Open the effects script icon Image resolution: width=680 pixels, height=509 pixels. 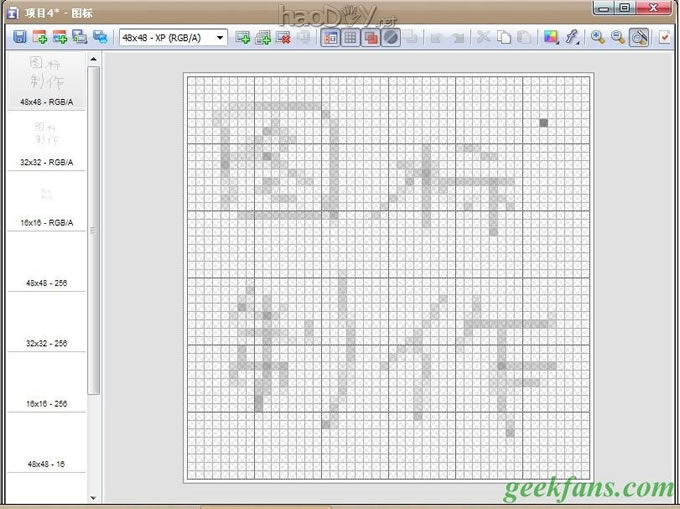(x=573, y=37)
